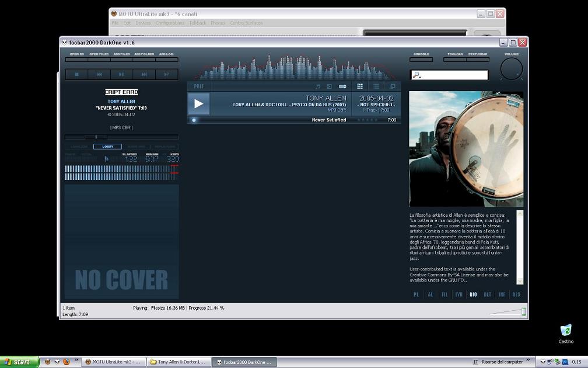Click the playback order arrow icon
This screenshot has height=368, width=588.
pyautogui.click(x=342, y=86)
